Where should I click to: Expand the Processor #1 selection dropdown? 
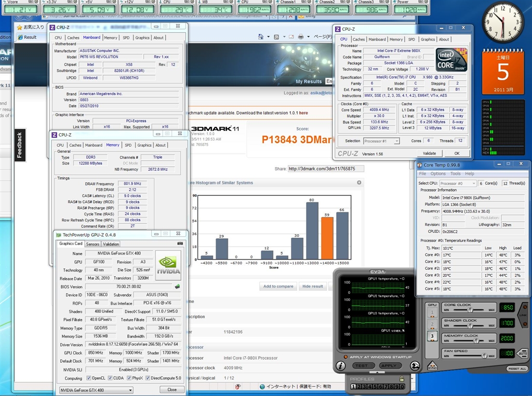pos(381,141)
